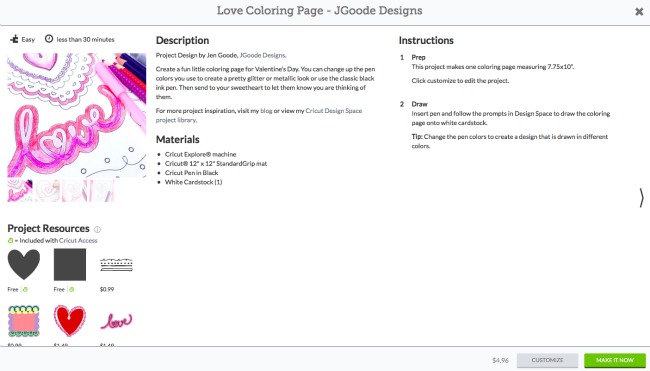This screenshot has height=371, width=650.
Task: Visit the blog link
Action: pyautogui.click(x=266, y=111)
